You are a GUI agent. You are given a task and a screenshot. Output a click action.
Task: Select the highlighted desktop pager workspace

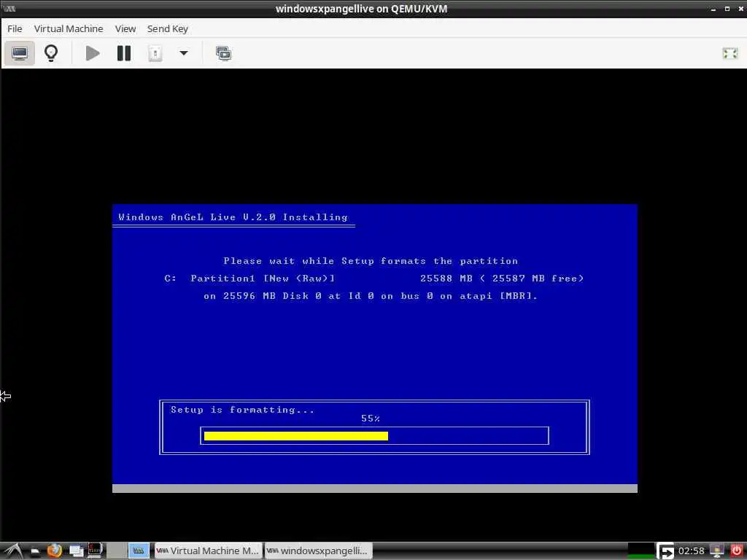[139, 551]
